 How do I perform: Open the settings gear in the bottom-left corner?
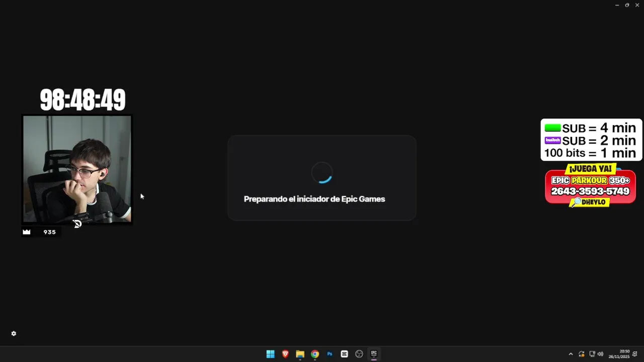[x=14, y=334]
